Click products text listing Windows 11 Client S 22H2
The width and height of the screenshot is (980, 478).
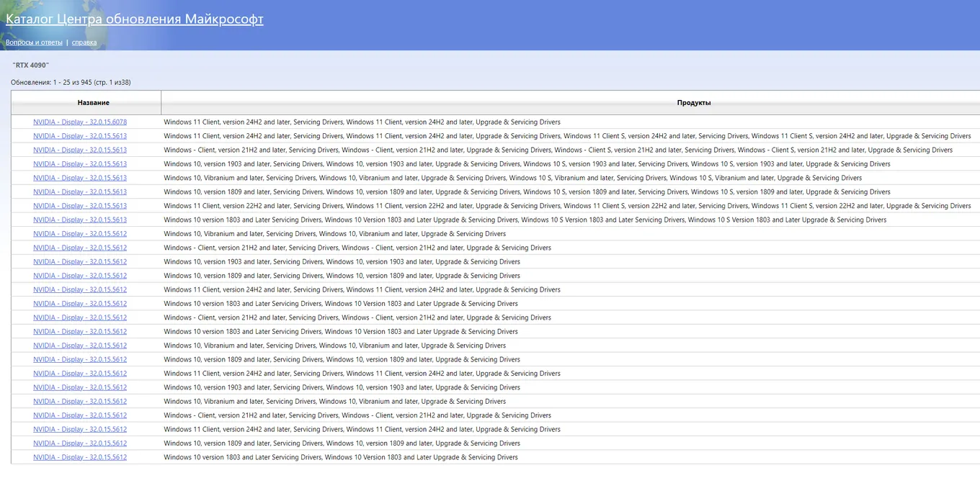[x=567, y=206]
